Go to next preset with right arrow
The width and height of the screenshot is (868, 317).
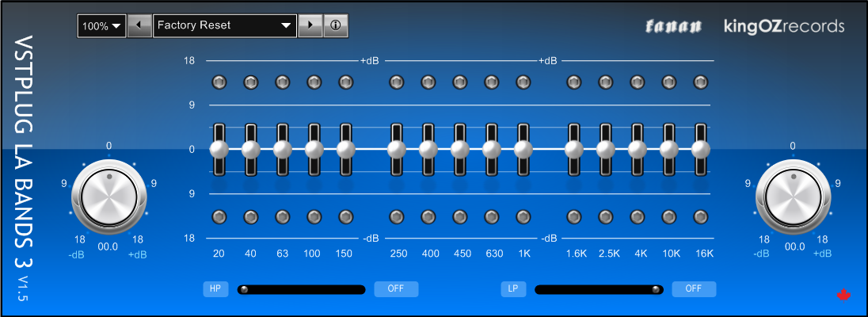(310, 25)
